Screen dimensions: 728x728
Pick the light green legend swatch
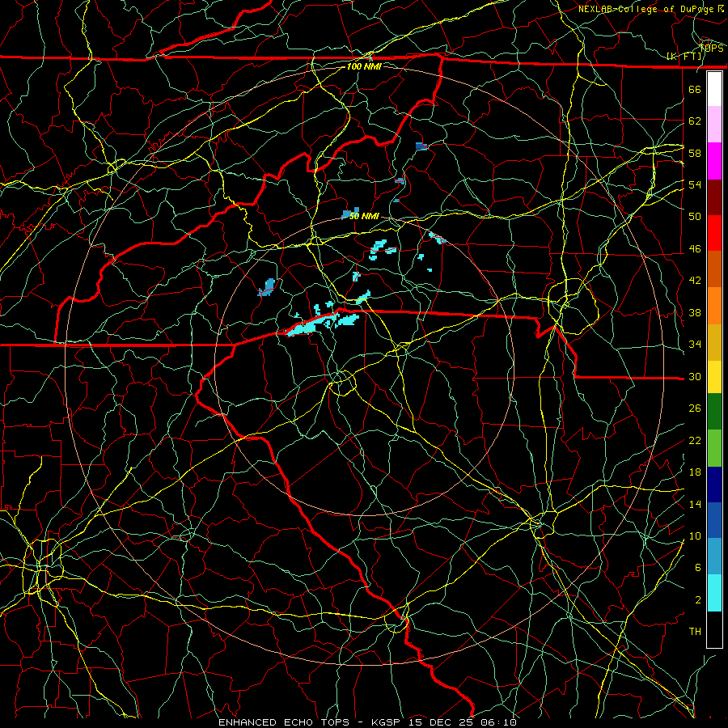[714, 448]
